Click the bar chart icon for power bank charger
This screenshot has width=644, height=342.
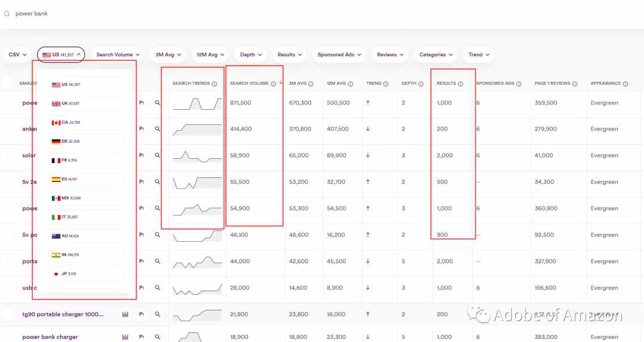[x=125, y=337]
